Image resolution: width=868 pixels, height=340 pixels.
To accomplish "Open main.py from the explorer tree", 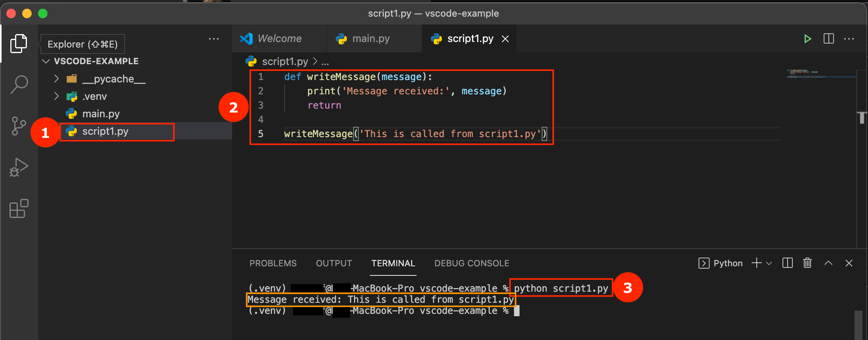I will tap(101, 114).
